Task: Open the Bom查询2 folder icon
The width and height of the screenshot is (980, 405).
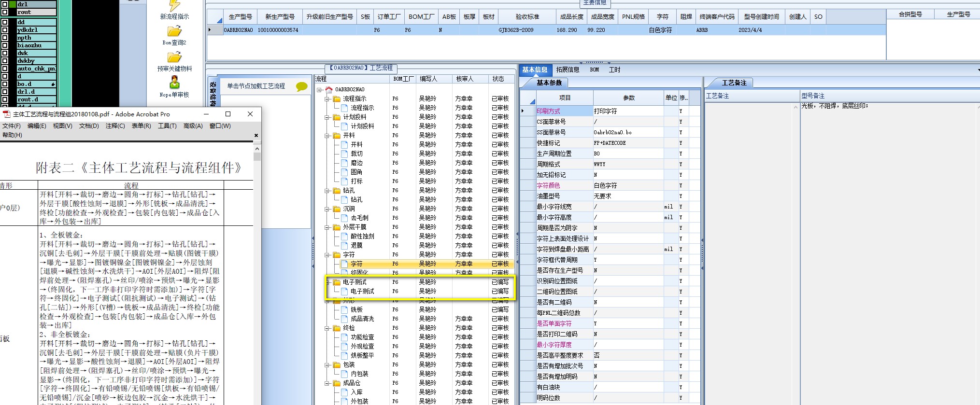Action: [x=174, y=31]
